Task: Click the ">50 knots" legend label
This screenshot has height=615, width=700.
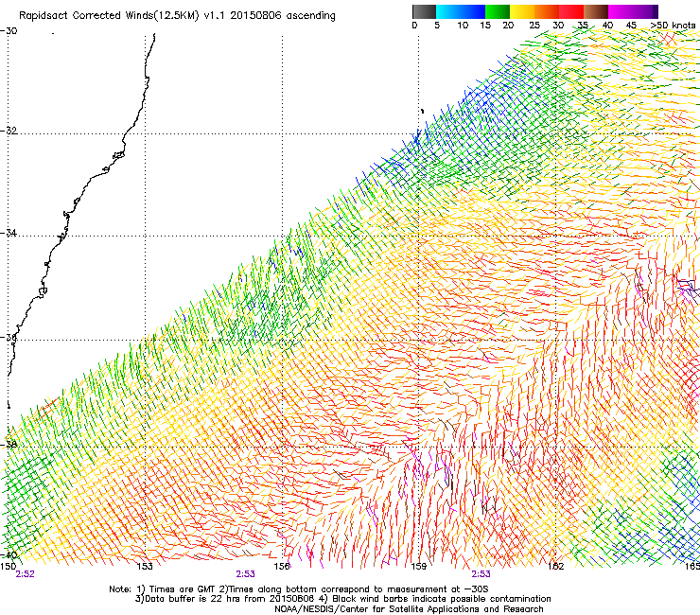Action: click(673, 25)
